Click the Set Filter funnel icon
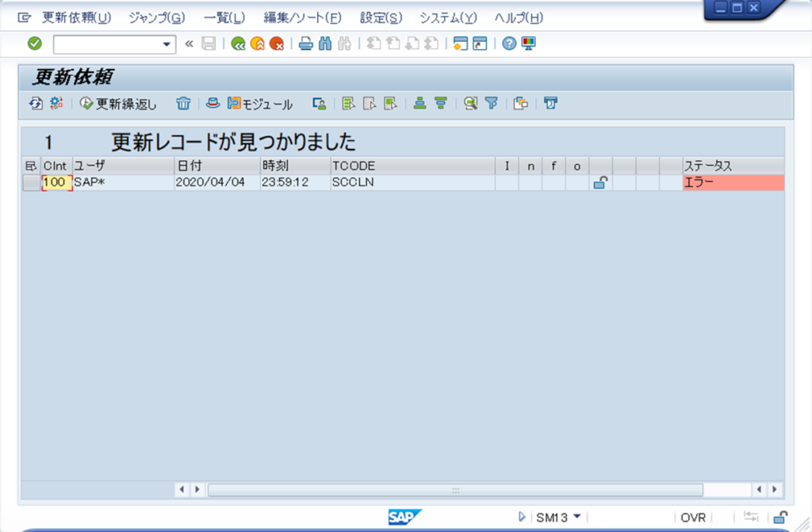Viewport: 812px width, 532px height. click(x=491, y=104)
